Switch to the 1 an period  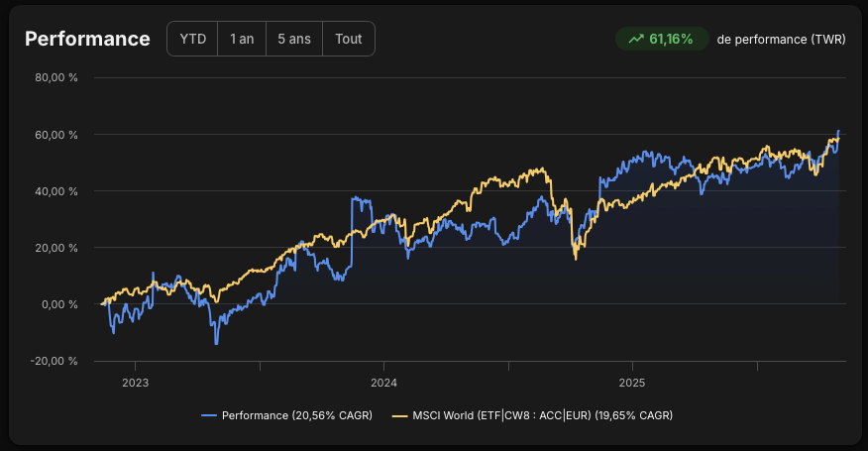242,39
